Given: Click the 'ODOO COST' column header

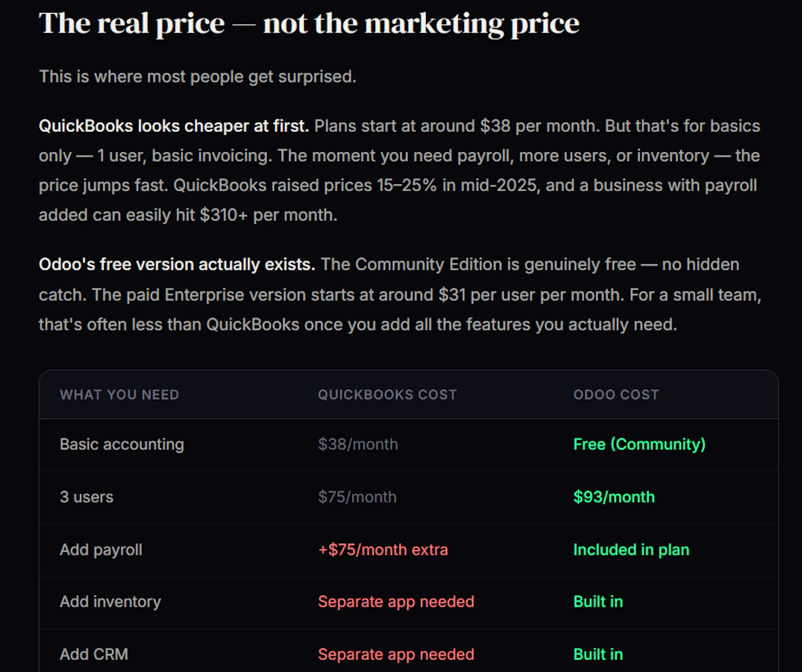Looking at the screenshot, I should point(616,395).
